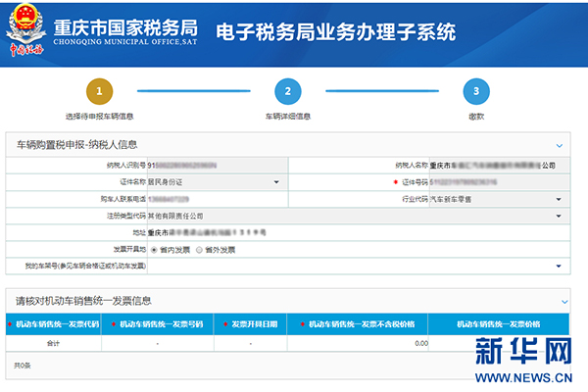Click the 0.00 total value cell
Viewport: 588px width, 392px height.
point(358,343)
